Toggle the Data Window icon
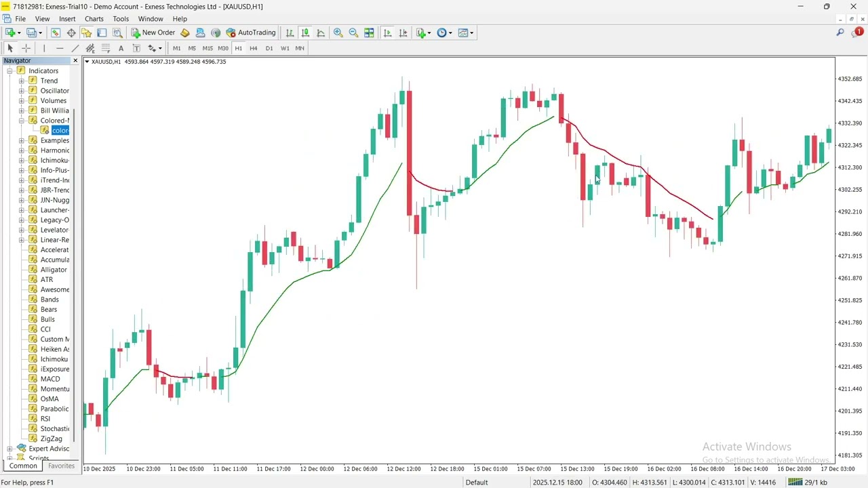868x488 pixels. (71, 33)
